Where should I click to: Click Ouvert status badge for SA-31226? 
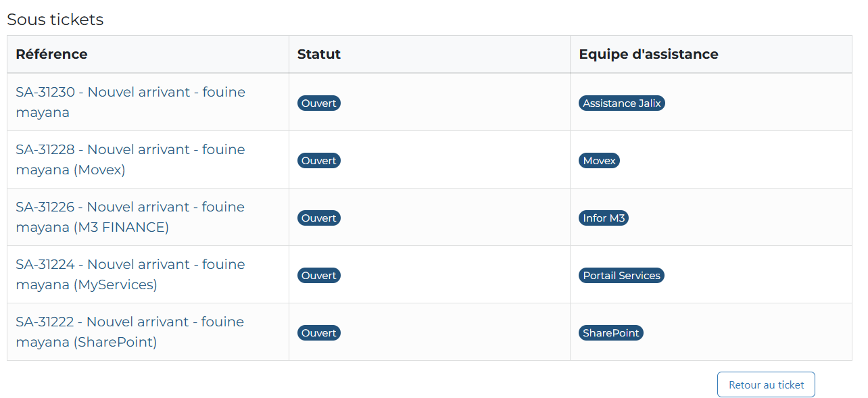319,218
